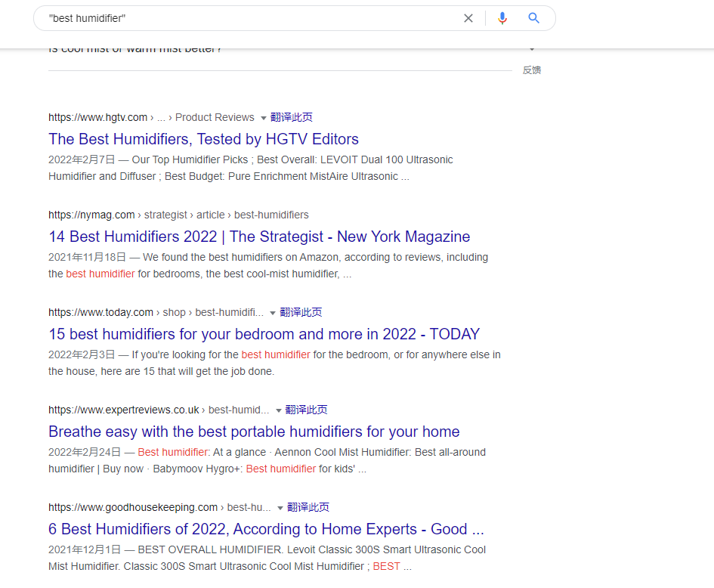Click the HGTV snippet dated 2022年2月7日
The height and width of the screenshot is (588, 714).
tap(250, 168)
